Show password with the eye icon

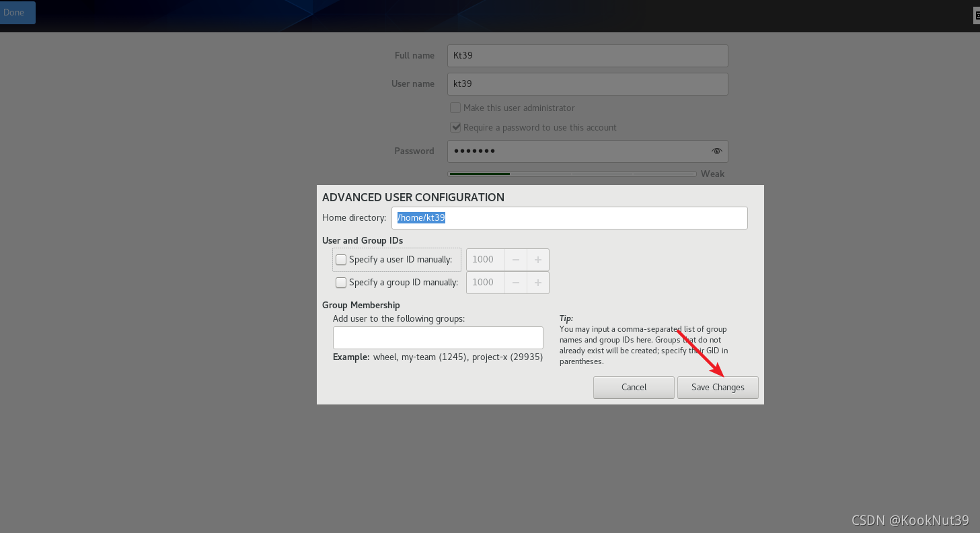716,151
